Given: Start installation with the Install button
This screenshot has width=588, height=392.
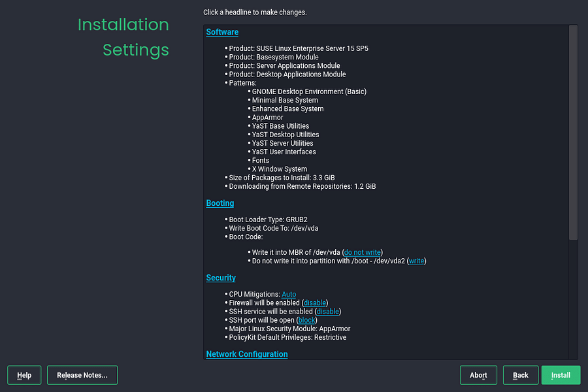Looking at the screenshot, I should 561,375.
